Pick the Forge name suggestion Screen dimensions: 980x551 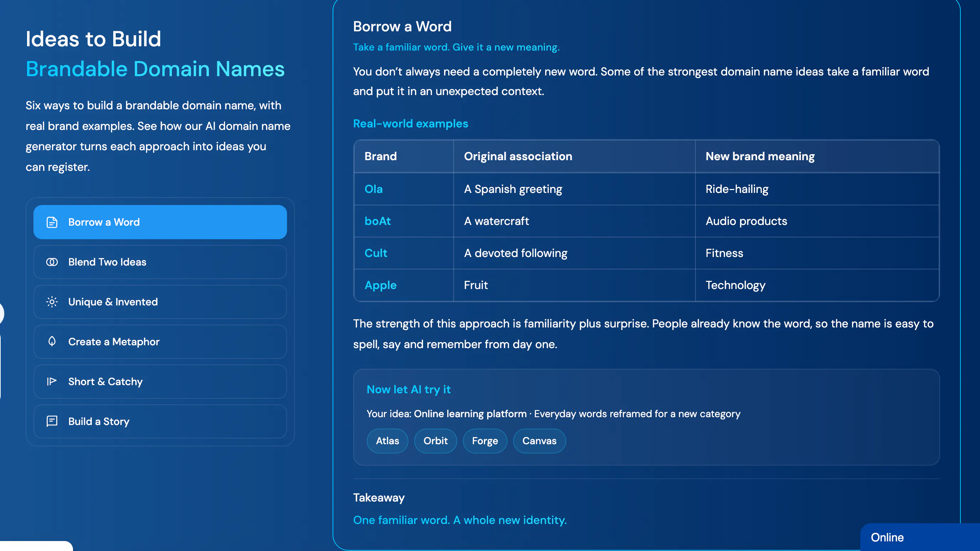point(485,441)
